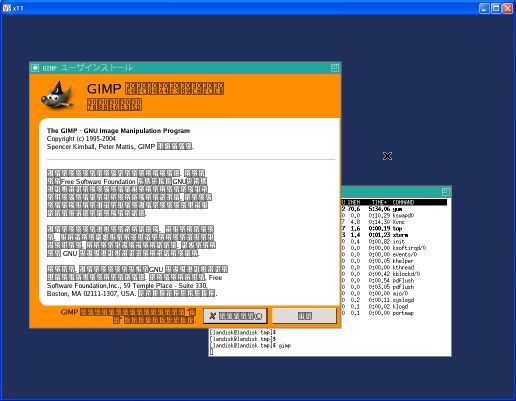Minimize the x11 viewer window
Image resolution: width=516 pixels, height=401 pixels.
click(484, 8)
